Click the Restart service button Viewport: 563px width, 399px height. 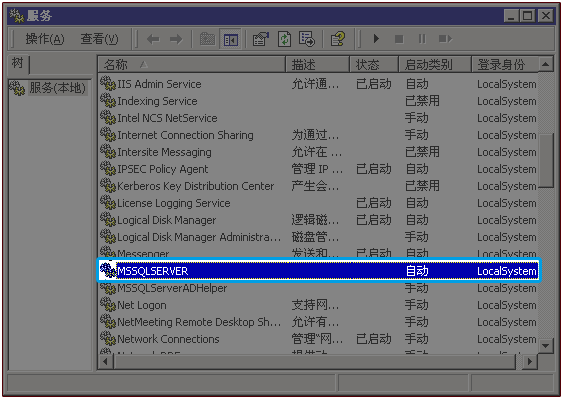pyautogui.click(x=445, y=39)
